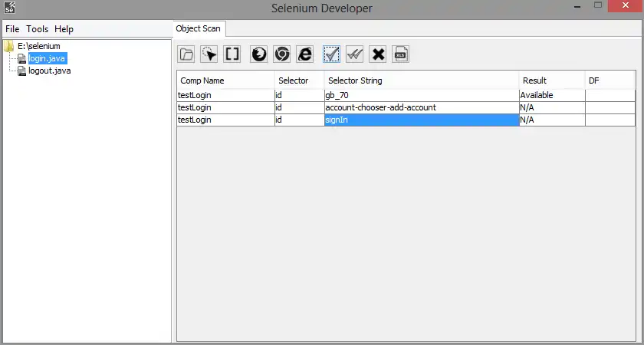
Task: Click the id selector in gb_70 row
Action: coord(300,95)
